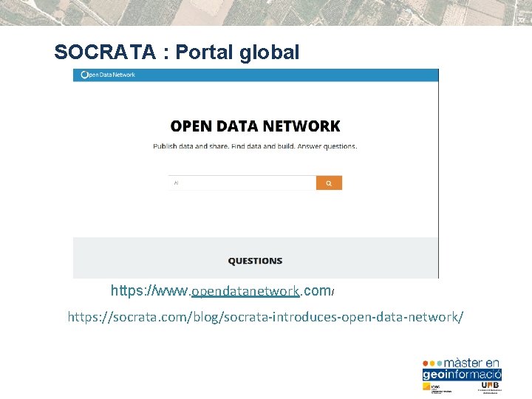Open the www.opendatanetwork.com link
The height and width of the screenshot is (399, 532).
(222, 291)
